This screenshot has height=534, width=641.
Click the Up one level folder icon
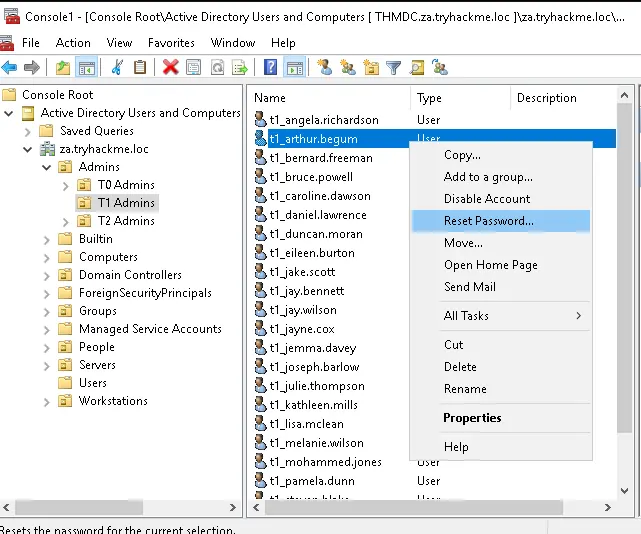[x=63, y=67]
